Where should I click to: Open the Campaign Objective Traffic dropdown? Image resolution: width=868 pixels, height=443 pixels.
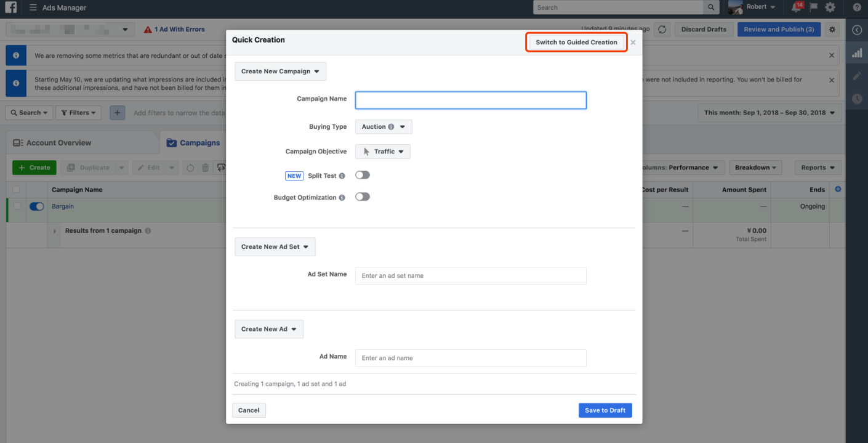(x=383, y=152)
